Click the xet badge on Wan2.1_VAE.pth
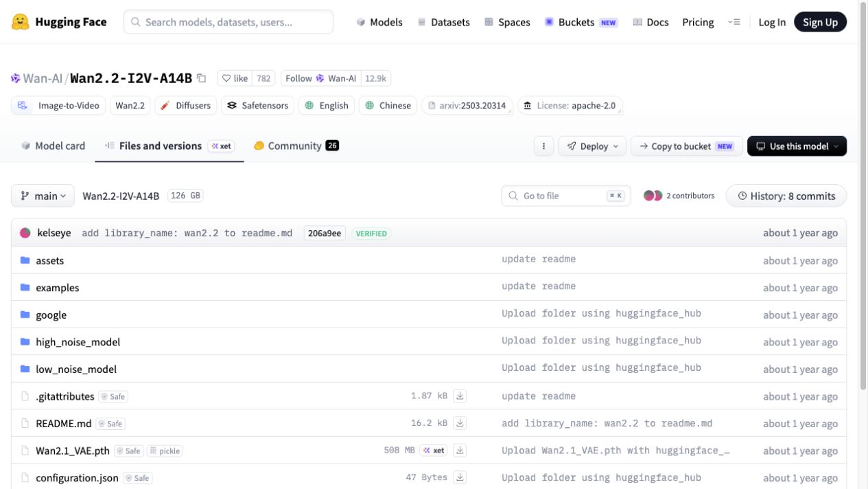868x489 pixels. click(434, 451)
